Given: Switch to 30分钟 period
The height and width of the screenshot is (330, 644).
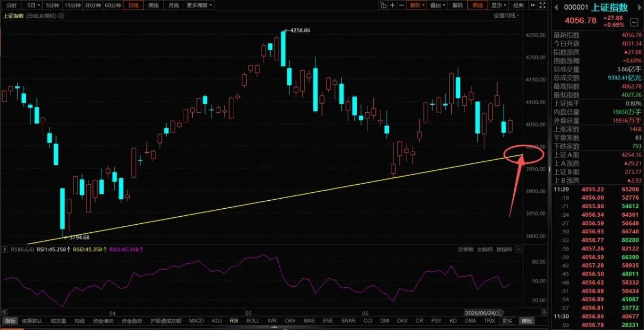Looking at the screenshot, I should coord(92,5).
